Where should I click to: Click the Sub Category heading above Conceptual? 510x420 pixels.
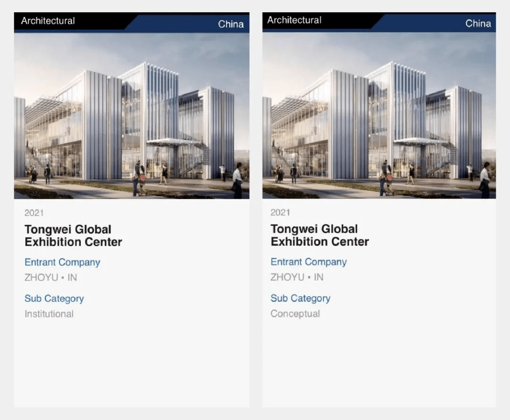300,298
